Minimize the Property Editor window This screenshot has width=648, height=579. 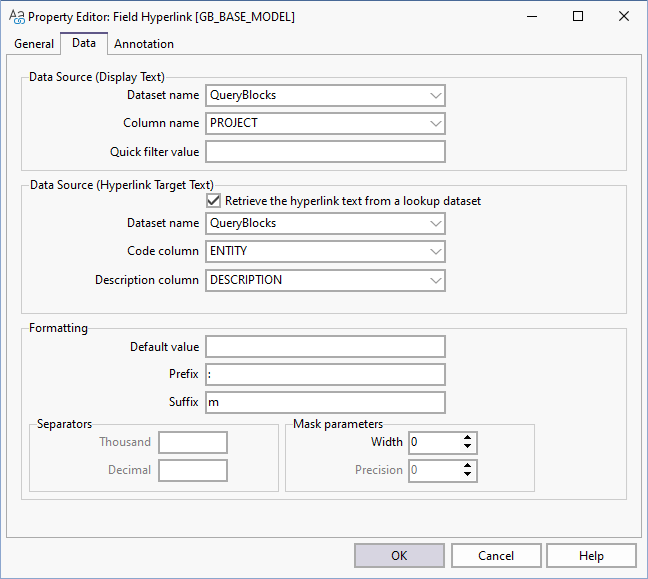point(532,17)
